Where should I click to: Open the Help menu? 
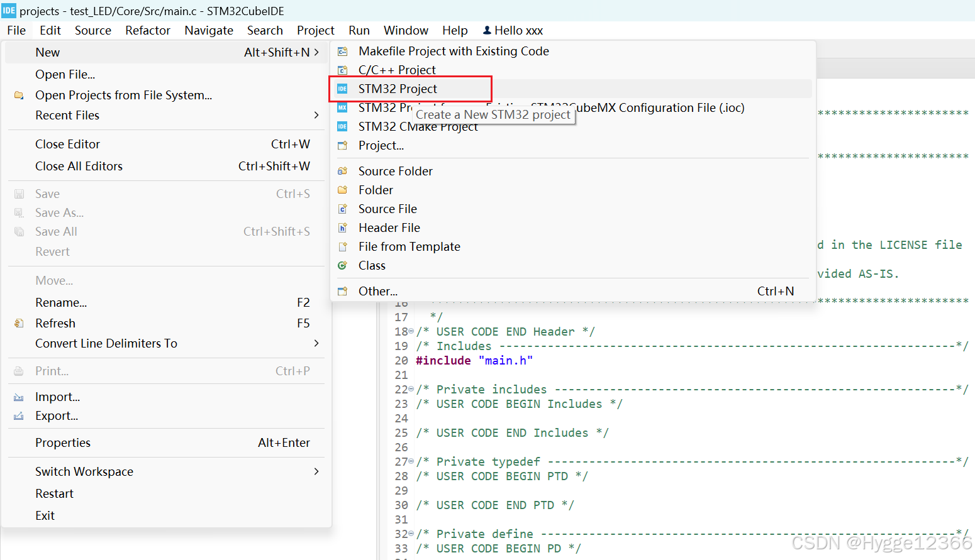click(455, 30)
